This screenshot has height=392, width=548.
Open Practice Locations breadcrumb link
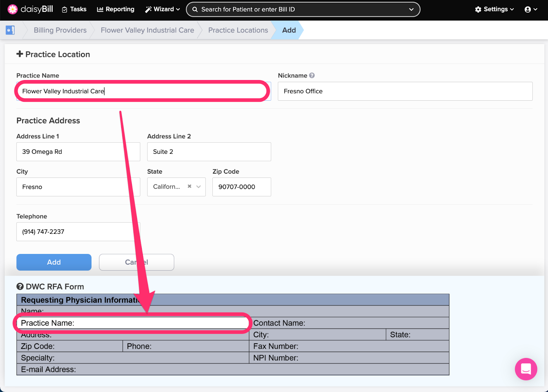238,30
